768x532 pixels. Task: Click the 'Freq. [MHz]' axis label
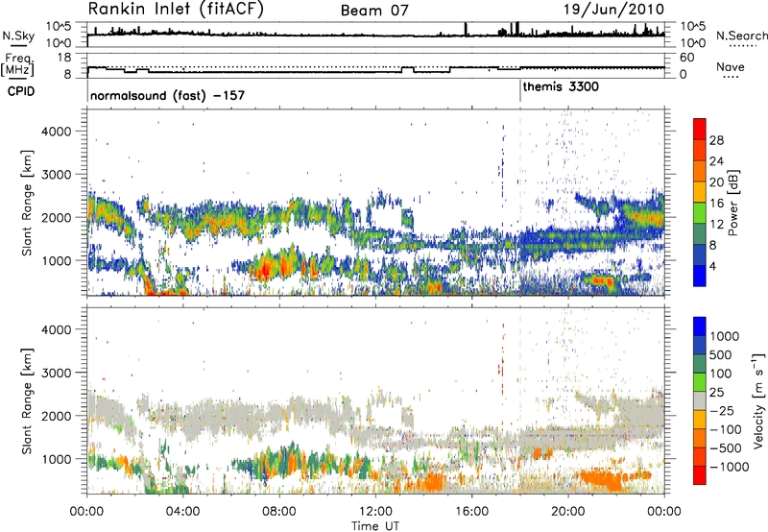[x=17, y=64]
